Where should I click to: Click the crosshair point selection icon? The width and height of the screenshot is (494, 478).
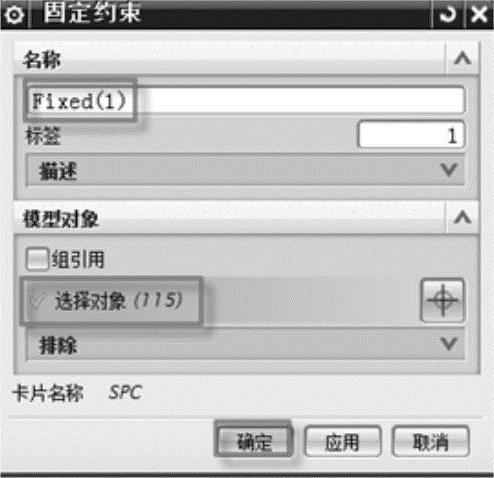tap(442, 300)
